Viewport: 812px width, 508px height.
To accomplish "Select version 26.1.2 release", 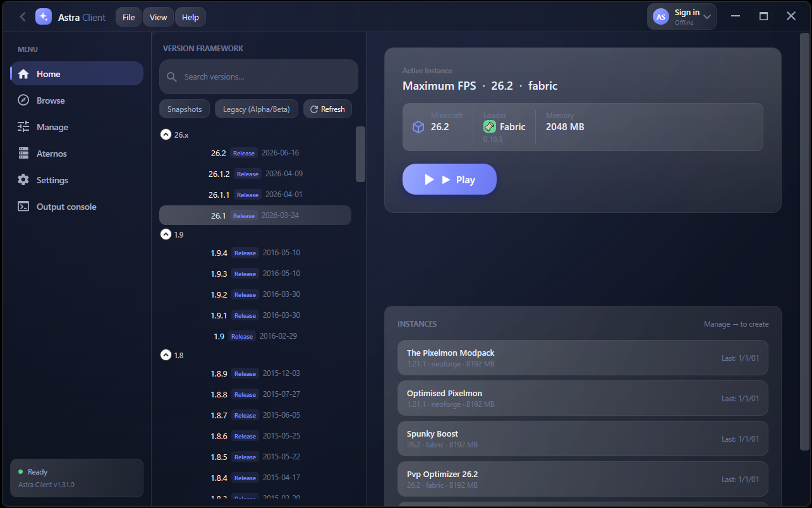I will click(255, 174).
